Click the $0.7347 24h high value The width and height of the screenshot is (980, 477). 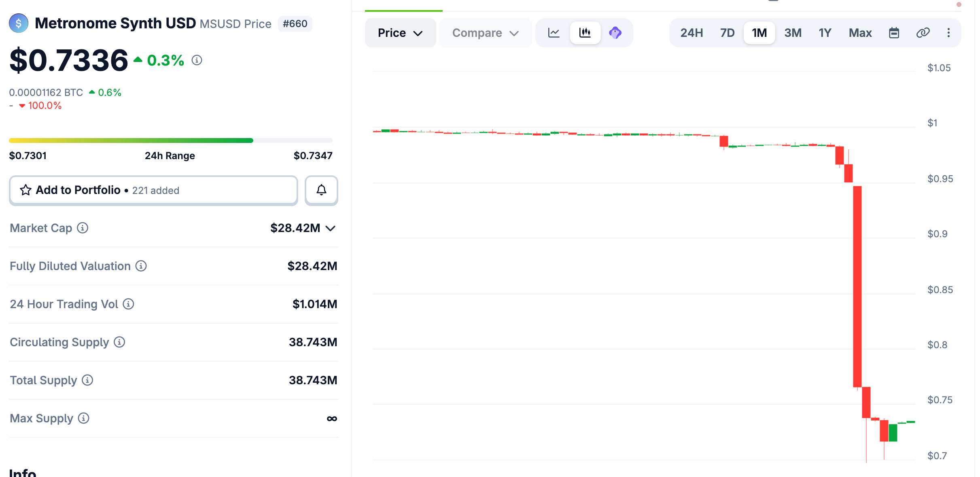click(x=313, y=156)
